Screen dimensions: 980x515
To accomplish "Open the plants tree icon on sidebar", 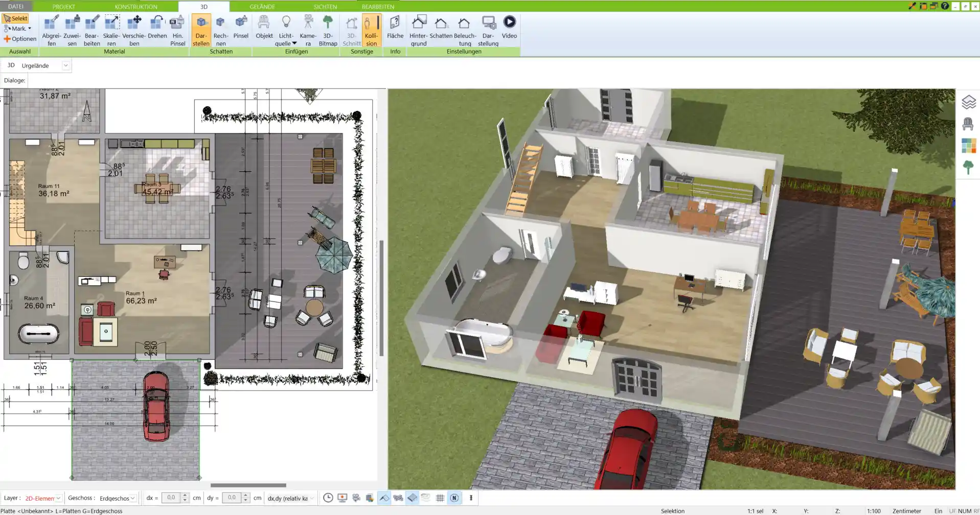I will tap(968, 168).
